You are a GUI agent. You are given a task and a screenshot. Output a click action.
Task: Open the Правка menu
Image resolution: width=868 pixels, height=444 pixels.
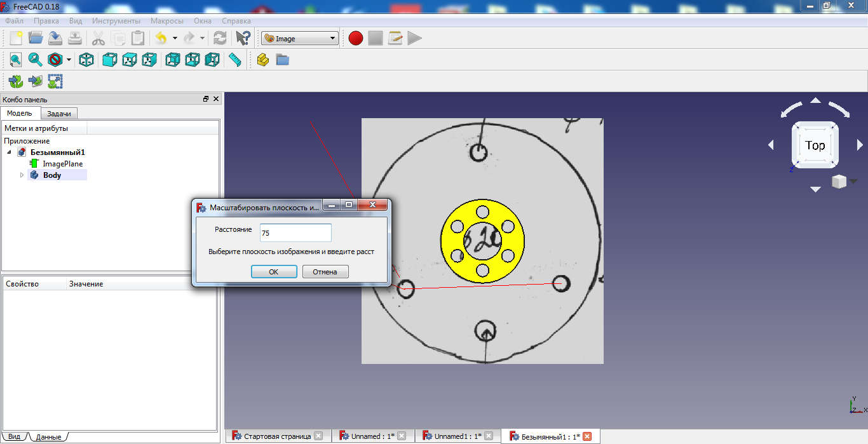(x=46, y=21)
